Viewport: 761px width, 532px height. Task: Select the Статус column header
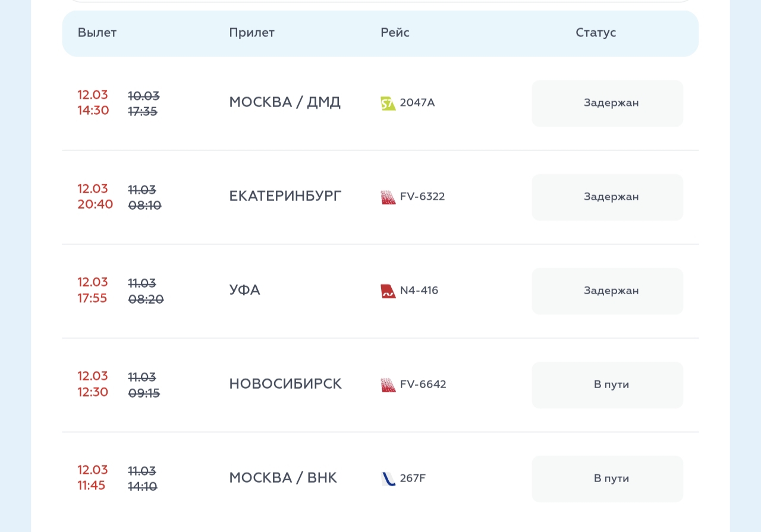(x=595, y=33)
